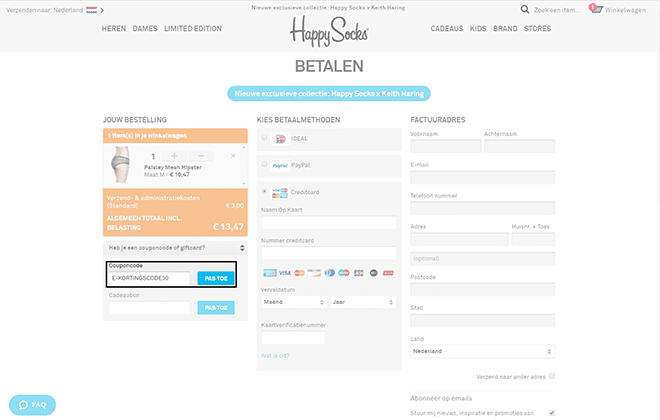Remove Paisley Mesh Hipster from cart
Viewport: 660px width, 420px height.
coord(233,156)
